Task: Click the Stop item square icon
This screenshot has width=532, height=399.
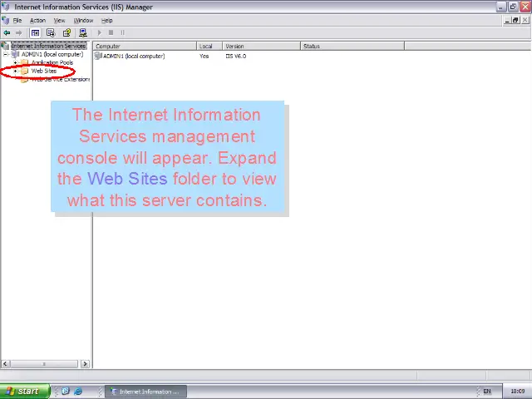Action: pos(111,33)
